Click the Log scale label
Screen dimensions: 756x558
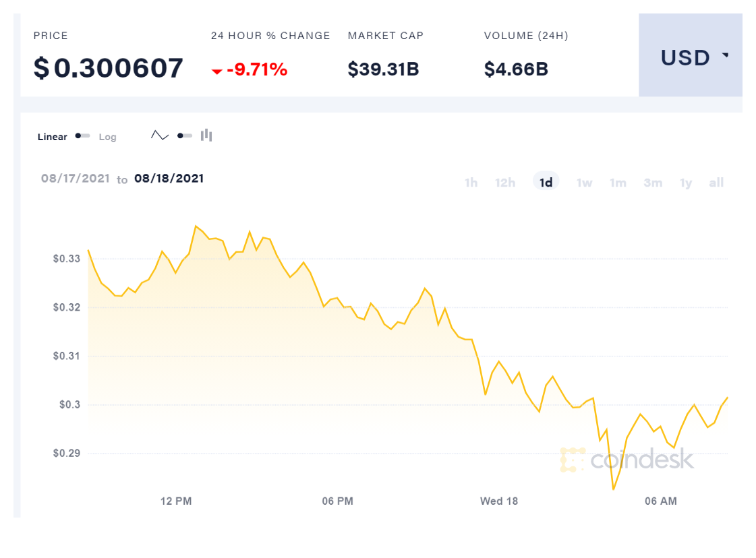108,137
